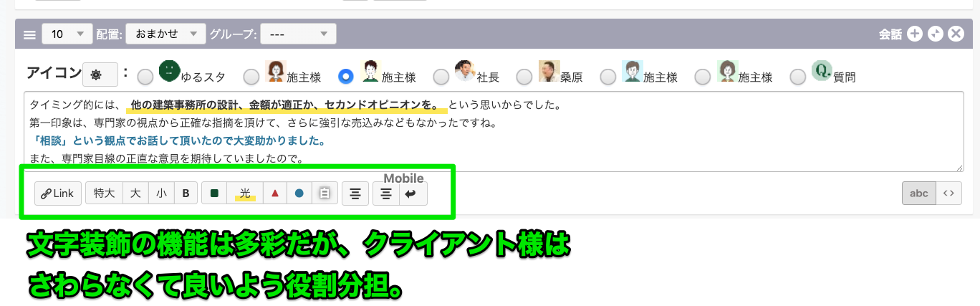Image resolution: width=980 pixels, height=306 pixels.
Task: Apply extra-large 特大 text size
Action: pyautogui.click(x=105, y=193)
